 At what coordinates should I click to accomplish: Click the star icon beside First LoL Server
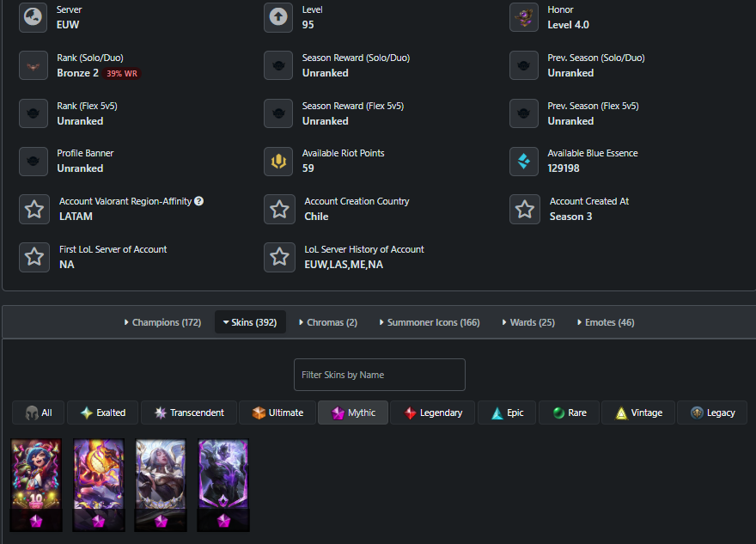tap(34, 257)
